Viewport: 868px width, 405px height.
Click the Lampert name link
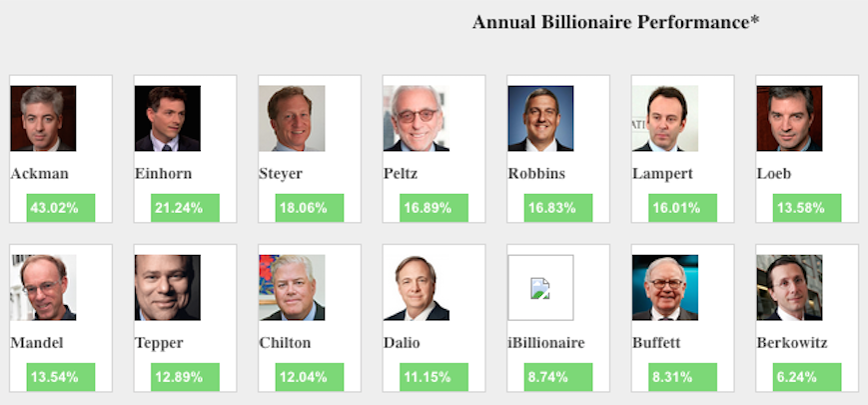[662, 174]
